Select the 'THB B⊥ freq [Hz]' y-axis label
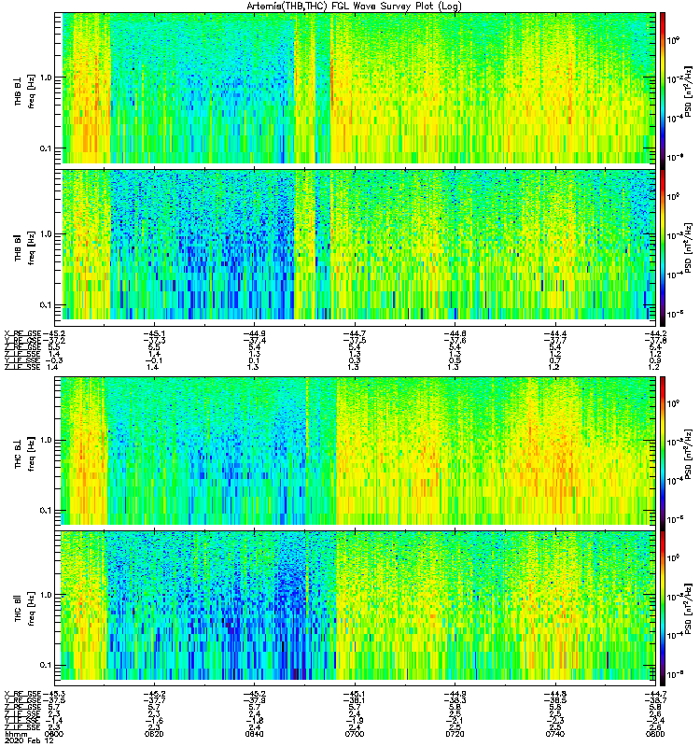Viewport: 700px width, 747px height. [25, 92]
